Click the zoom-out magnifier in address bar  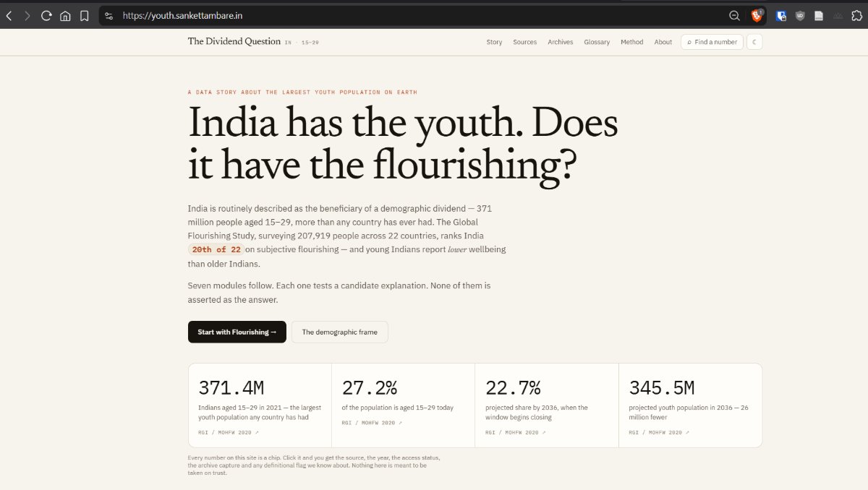click(x=734, y=15)
